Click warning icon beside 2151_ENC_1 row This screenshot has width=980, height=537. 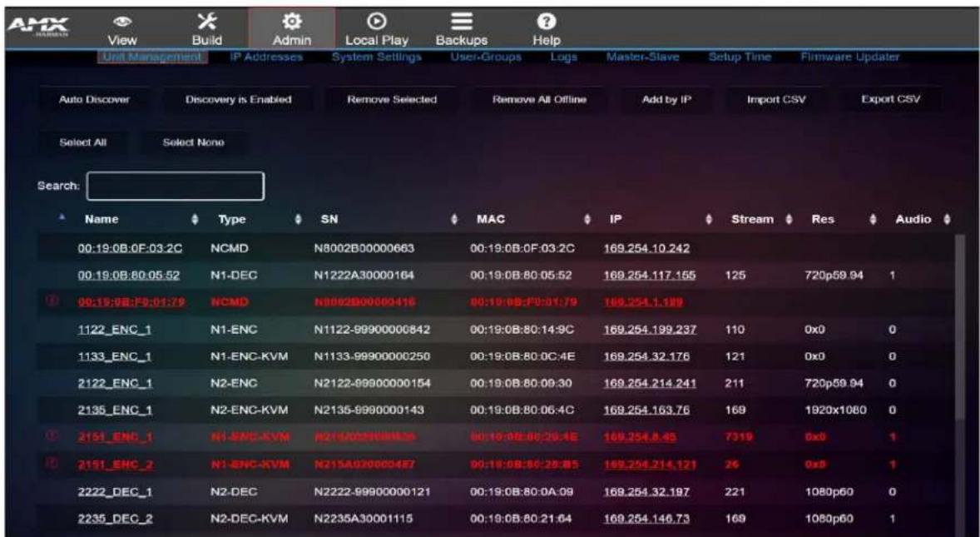point(52,437)
